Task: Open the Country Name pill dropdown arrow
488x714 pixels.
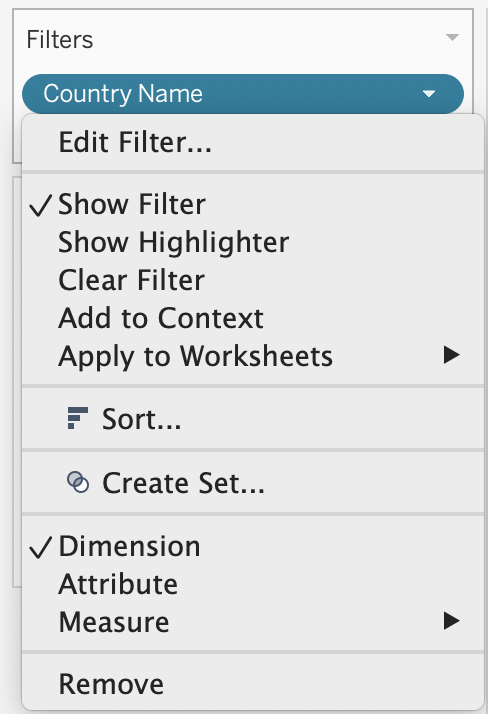Action: 429,94
